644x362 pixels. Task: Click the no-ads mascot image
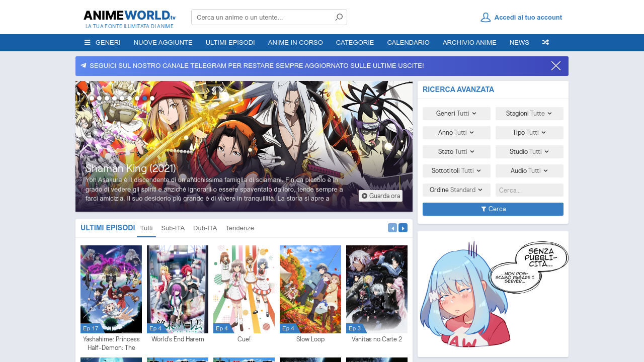click(493, 294)
